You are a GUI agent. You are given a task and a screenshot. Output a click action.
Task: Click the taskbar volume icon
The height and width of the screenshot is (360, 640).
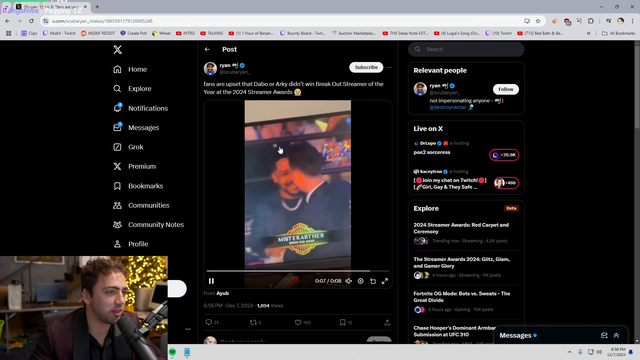(599, 352)
